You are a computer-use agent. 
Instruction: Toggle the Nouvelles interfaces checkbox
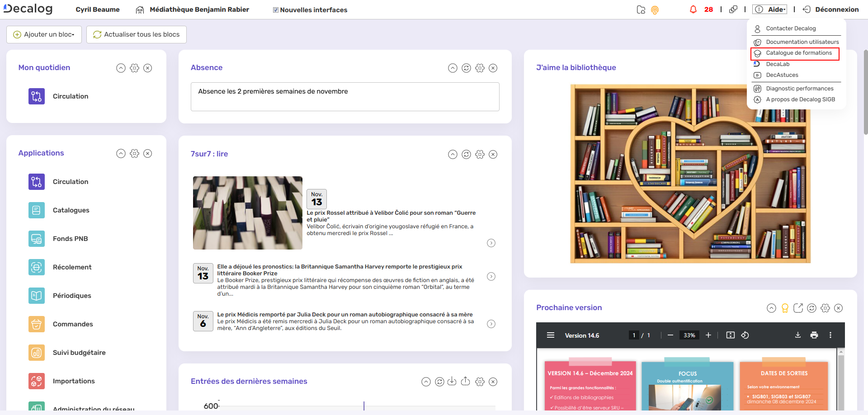click(275, 9)
